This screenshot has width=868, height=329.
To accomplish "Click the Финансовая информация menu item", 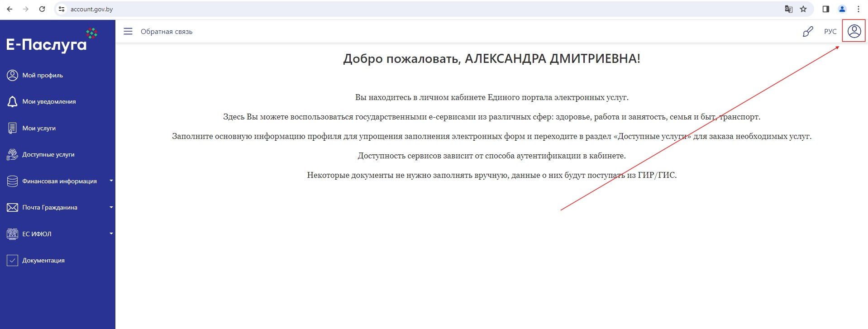I will point(59,181).
